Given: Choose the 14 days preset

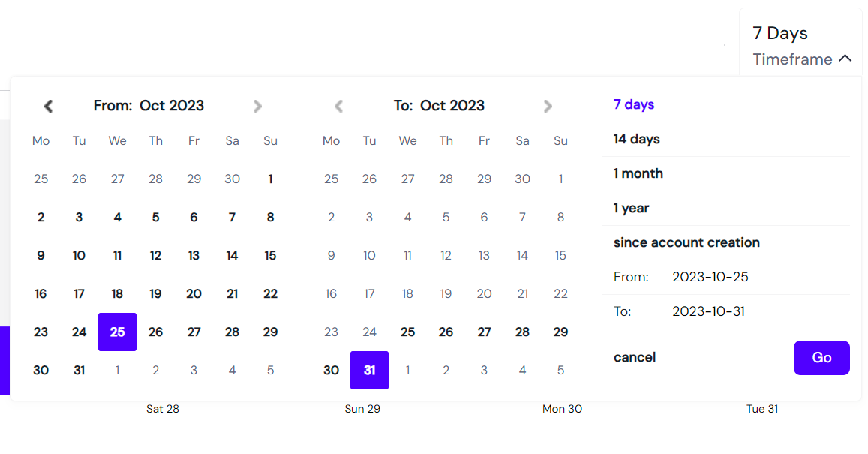Looking at the screenshot, I should (637, 139).
